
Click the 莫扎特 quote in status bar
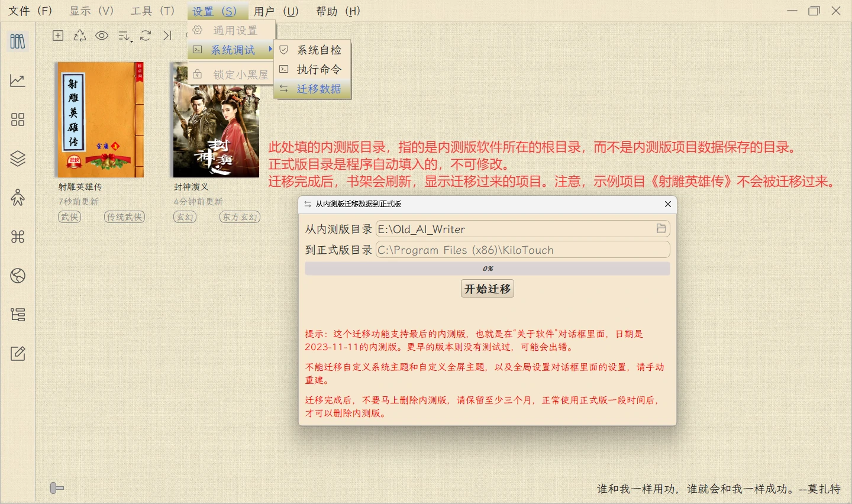point(718,489)
